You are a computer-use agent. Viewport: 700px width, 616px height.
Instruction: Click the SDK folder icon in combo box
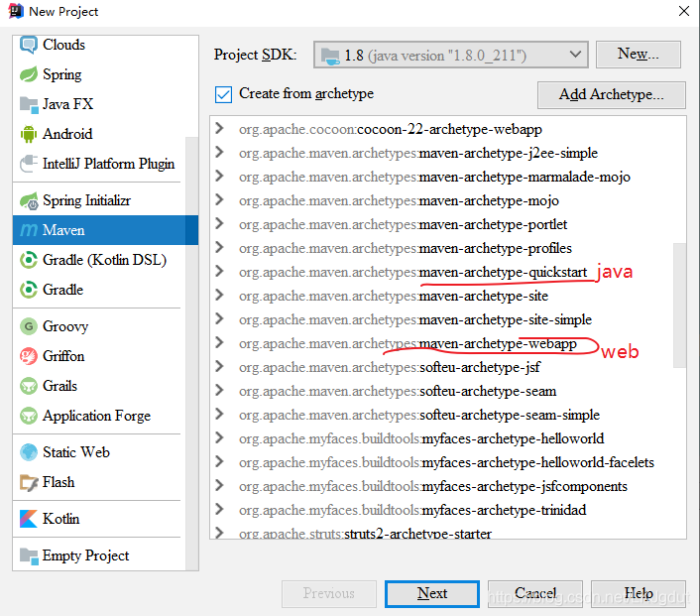point(330,56)
